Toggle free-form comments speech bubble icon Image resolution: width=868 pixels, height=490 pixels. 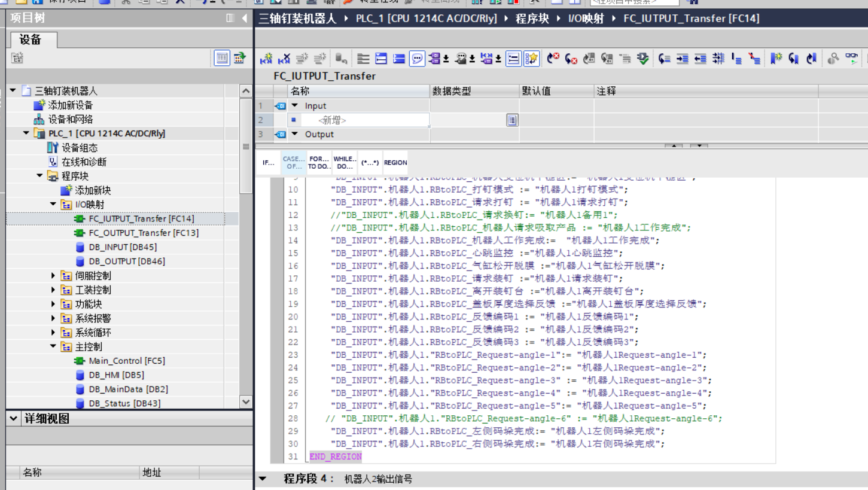coord(417,59)
